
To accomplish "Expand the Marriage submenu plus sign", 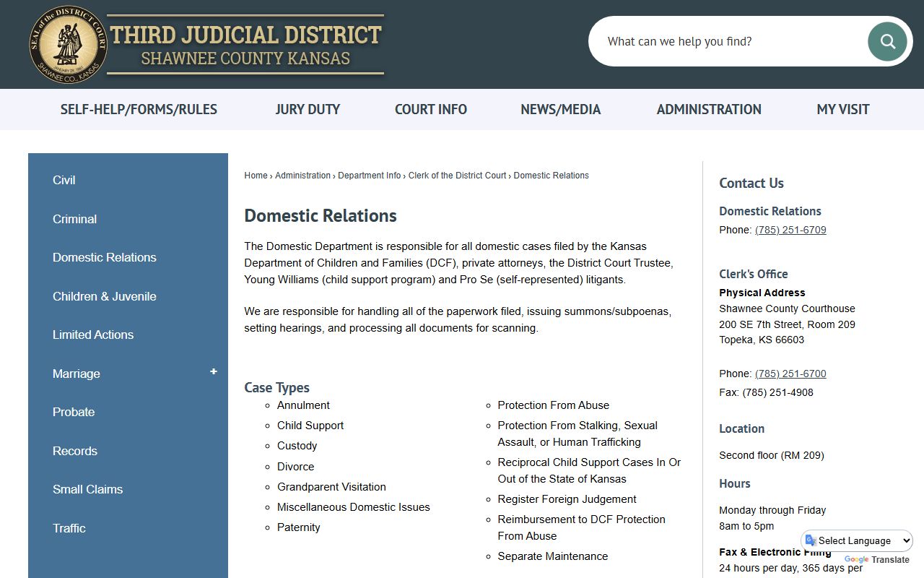I will [x=213, y=371].
